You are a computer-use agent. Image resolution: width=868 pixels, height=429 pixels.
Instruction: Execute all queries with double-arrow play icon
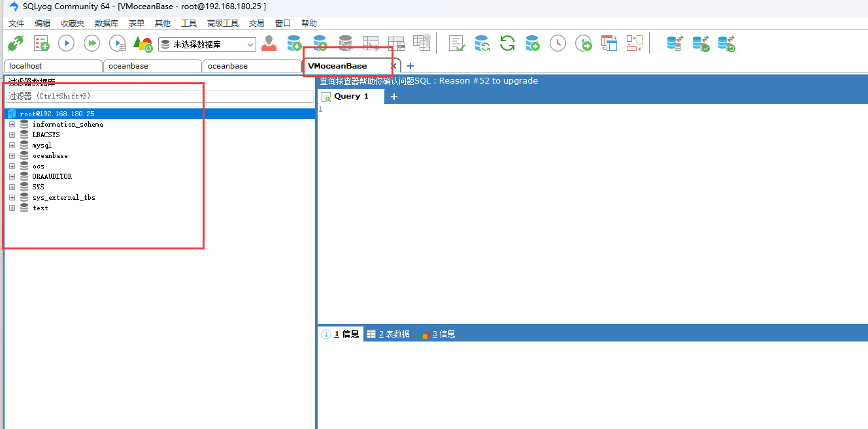pyautogui.click(x=92, y=44)
